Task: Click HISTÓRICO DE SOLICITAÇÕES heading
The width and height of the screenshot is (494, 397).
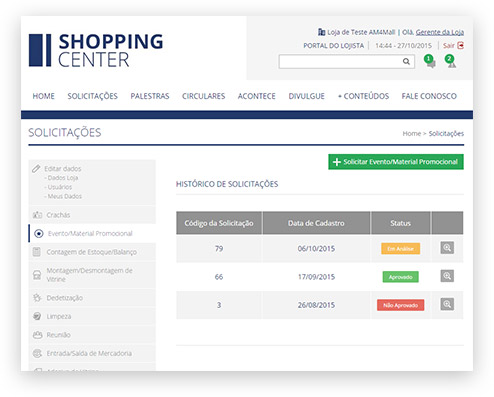Action: pyautogui.click(x=227, y=184)
